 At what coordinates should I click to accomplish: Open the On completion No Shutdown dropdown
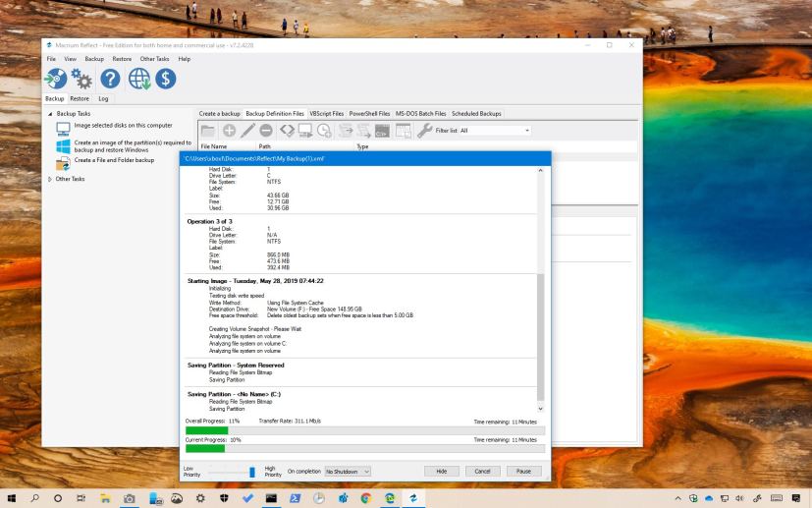(349, 472)
